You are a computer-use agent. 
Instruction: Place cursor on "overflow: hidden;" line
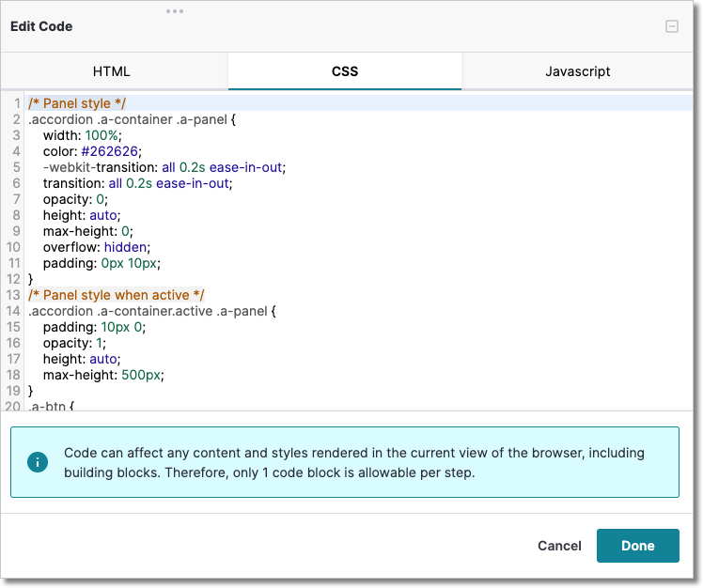96,247
